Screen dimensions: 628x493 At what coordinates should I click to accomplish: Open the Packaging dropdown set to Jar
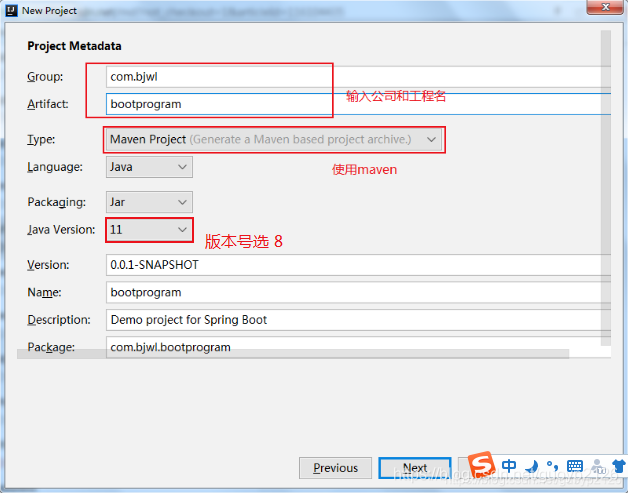149,202
